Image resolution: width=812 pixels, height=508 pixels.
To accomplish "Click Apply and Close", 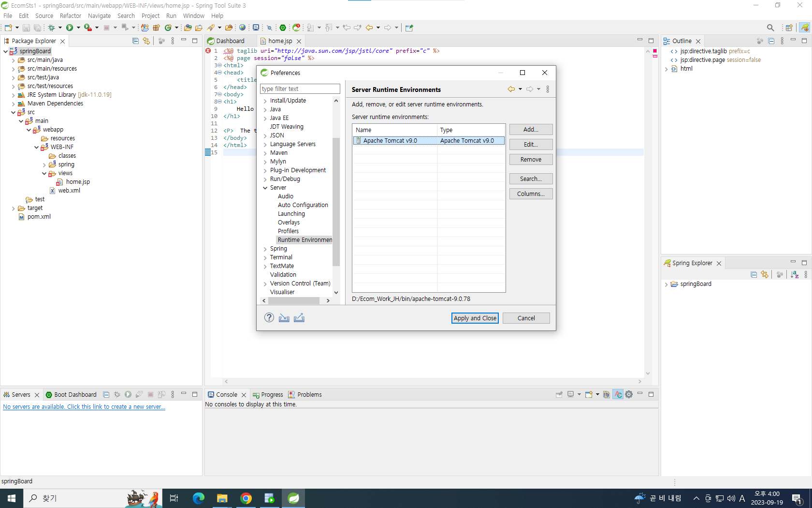I will pos(475,318).
